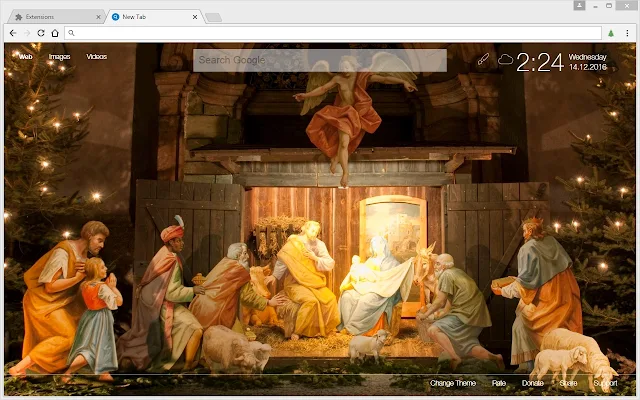Image resolution: width=640 pixels, height=400 pixels.
Task: Select the Images search option
Action: coord(60,57)
